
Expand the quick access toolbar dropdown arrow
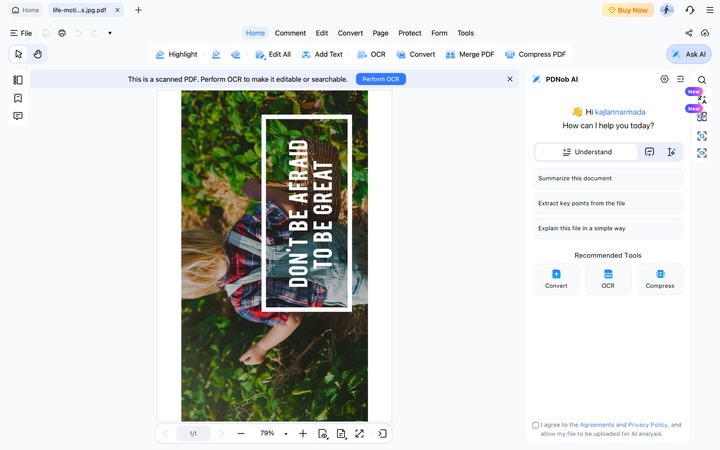coord(110,33)
